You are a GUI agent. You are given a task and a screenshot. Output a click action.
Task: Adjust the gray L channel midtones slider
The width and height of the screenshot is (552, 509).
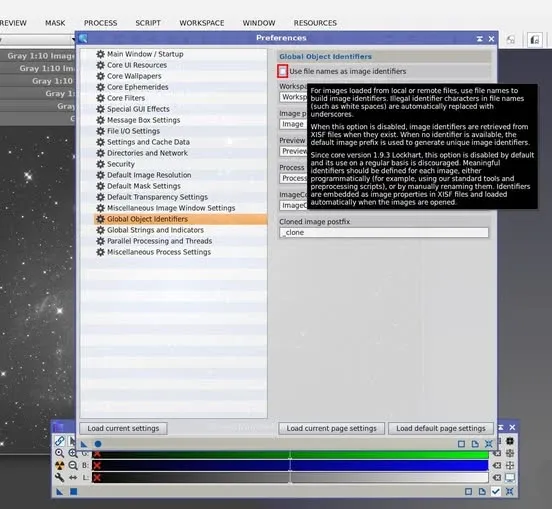[x=290, y=477]
